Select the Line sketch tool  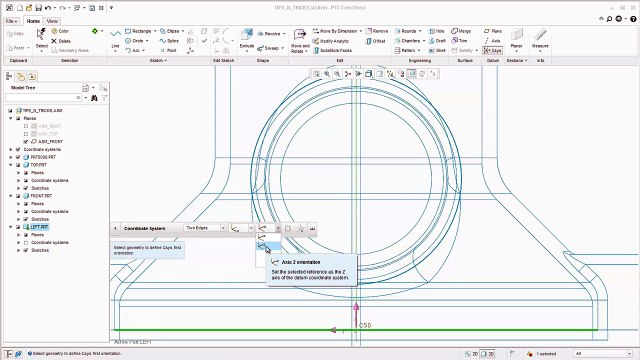click(115, 39)
